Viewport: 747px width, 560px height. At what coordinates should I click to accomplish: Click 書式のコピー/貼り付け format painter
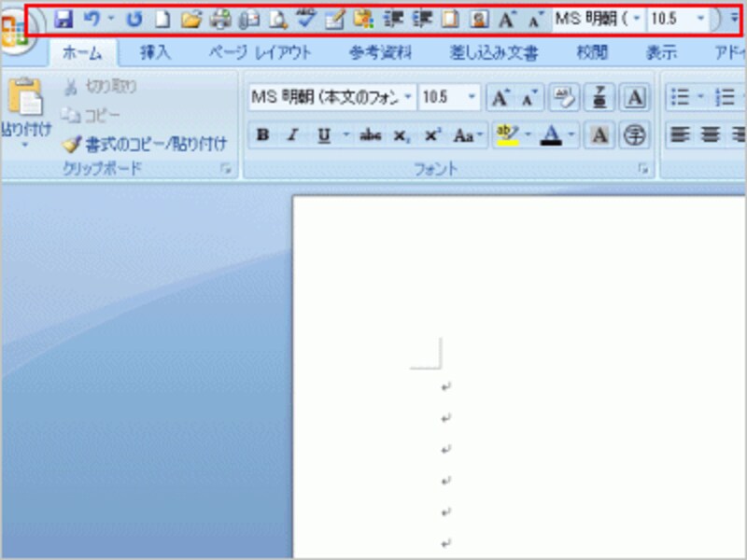pyautogui.click(x=145, y=145)
